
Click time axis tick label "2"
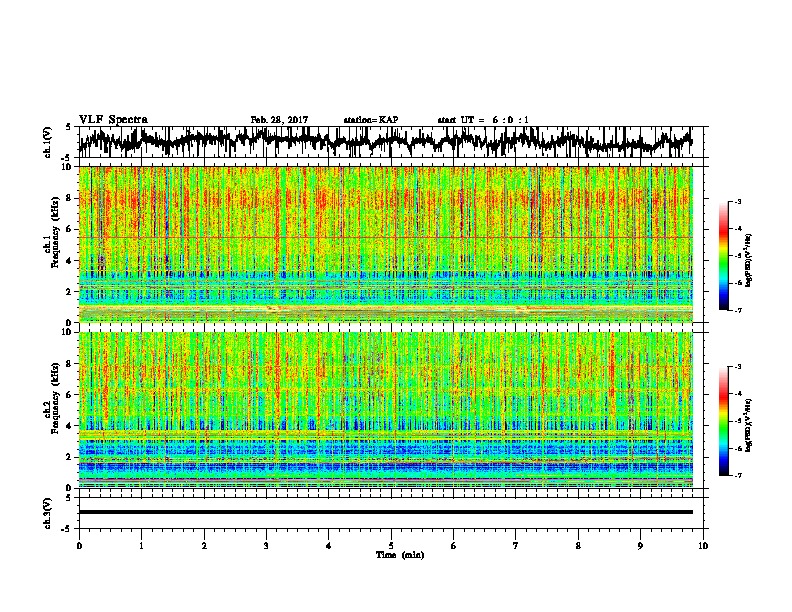click(204, 546)
